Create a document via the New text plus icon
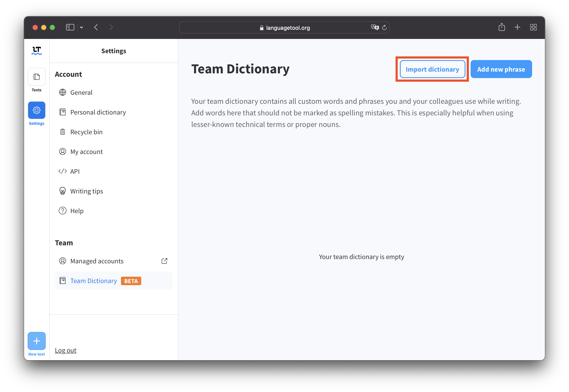Viewport: 569px width, 392px height. (x=36, y=341)
